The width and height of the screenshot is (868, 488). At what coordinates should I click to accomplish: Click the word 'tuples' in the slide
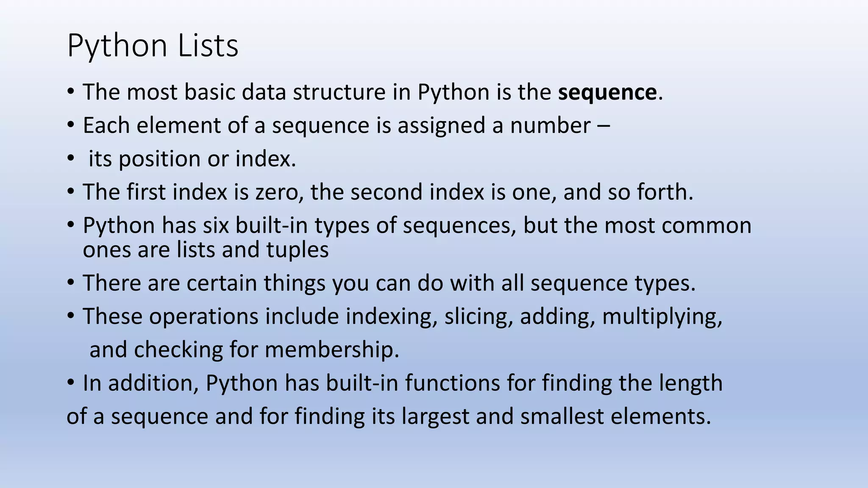click(x=298, y=250)
